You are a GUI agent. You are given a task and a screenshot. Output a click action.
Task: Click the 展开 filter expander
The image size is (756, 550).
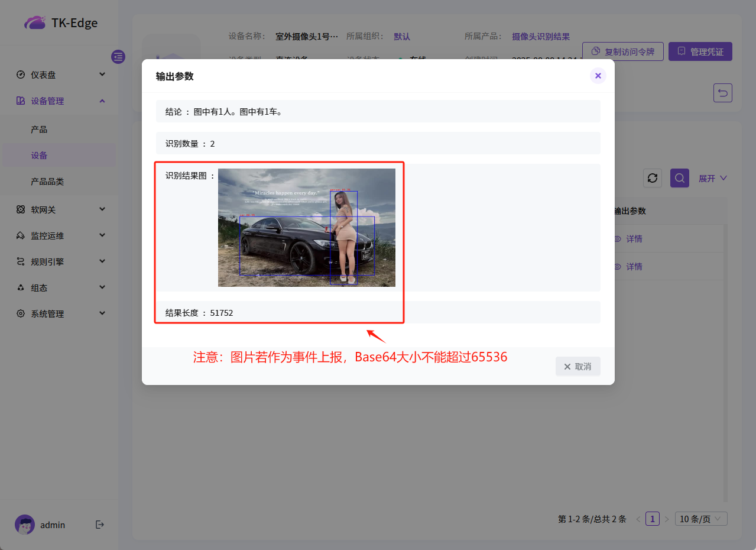(x=712, y=178)
